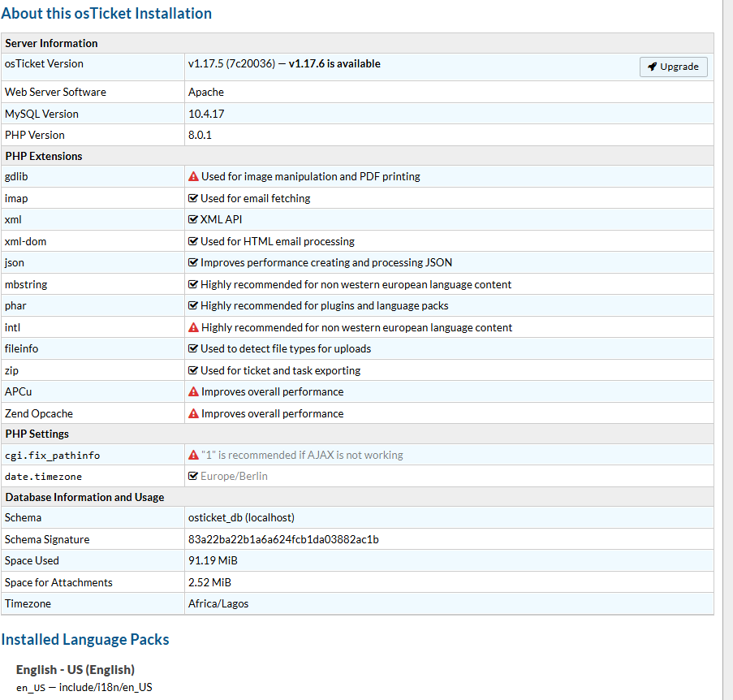Click the APCu warning triangle icon
This screenshot has height=700, width=733.
[x=193, y=391]
